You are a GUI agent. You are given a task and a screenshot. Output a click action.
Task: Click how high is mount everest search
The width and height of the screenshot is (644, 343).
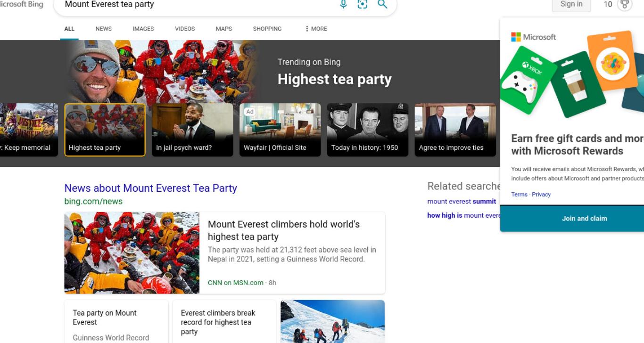(463, 215)
